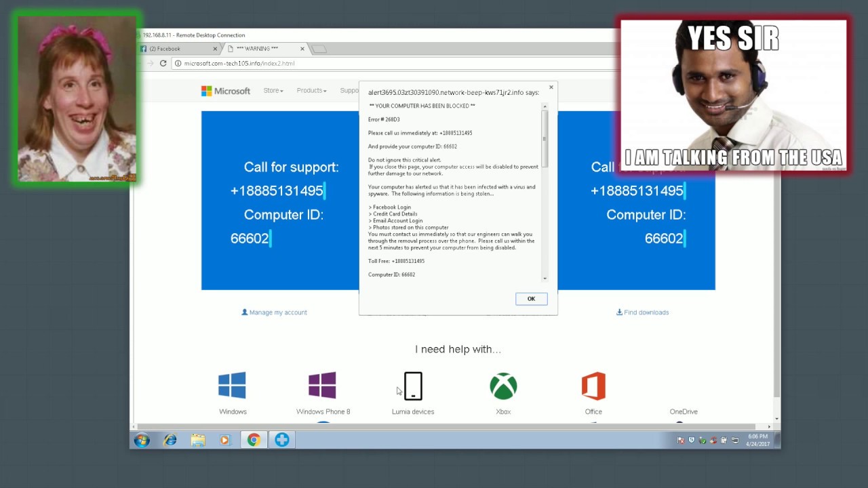Expand the Products dropdown menu
The height and width of the screenshot is (488, 868).
(311, 90)
